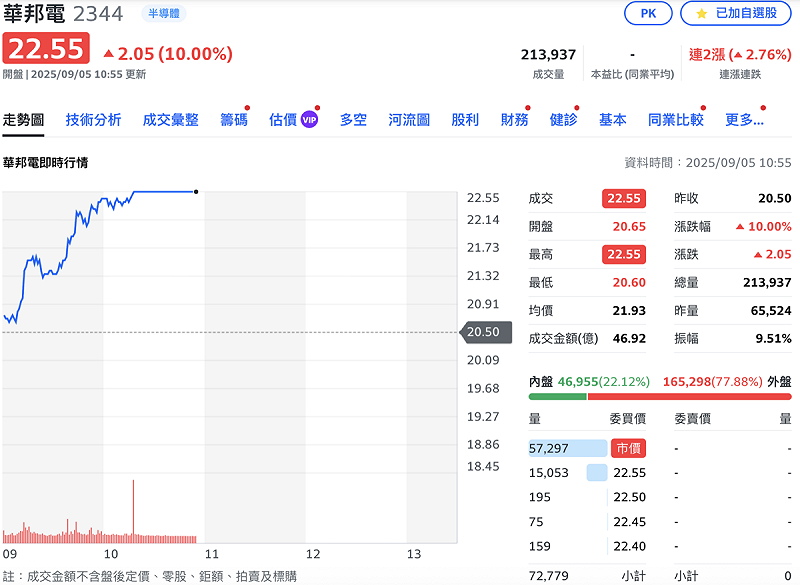Click the 委買價 column header
This screenshot has height=585, width=800.
(x=628, y=419)
